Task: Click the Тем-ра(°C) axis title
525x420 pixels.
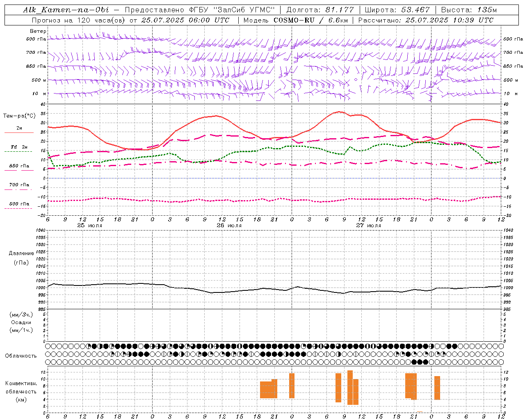Action: click(19, 116)
